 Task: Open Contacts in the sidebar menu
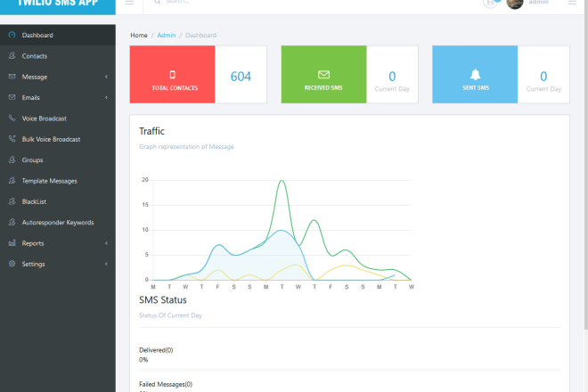58,56
